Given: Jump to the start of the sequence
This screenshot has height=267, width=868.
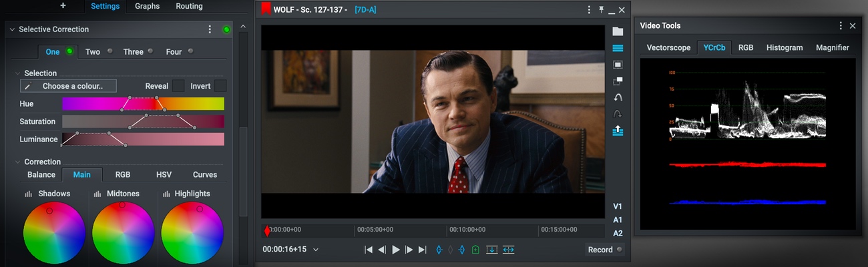Looking at the screenshot, I should [368, 250].
